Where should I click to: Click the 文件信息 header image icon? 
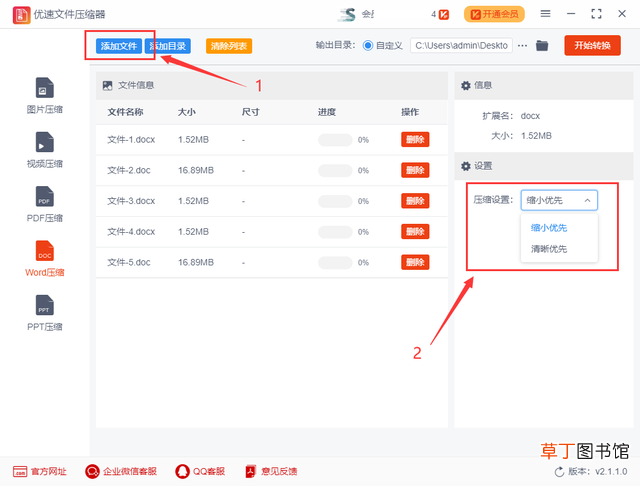click(107, 85)
